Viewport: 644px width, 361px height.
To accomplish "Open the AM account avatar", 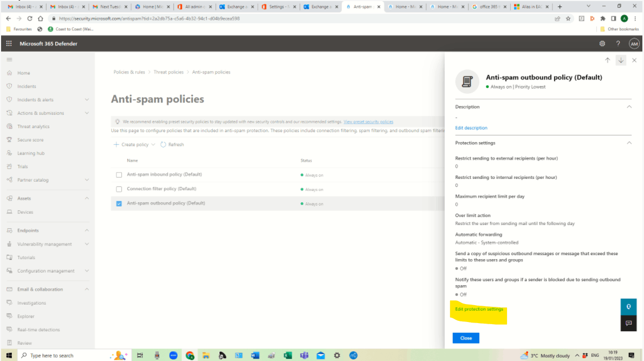I will point(634,43).
